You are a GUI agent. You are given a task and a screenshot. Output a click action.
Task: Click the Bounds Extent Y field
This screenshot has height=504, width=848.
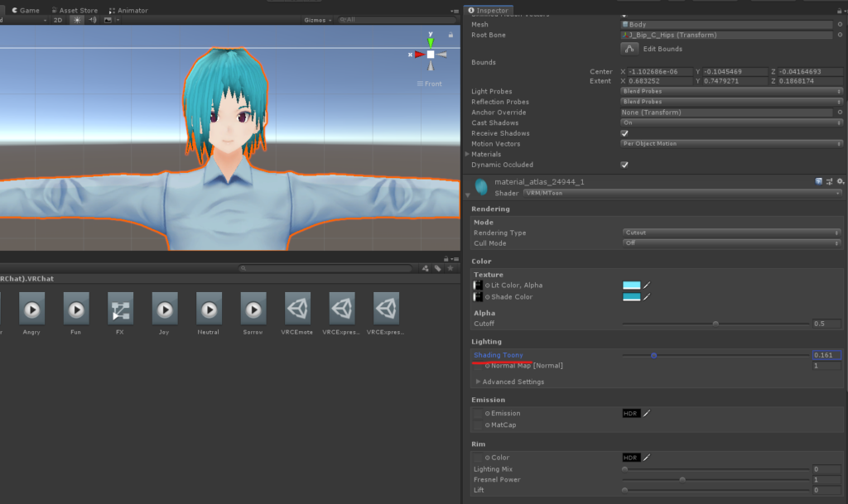tap(735, 81)
